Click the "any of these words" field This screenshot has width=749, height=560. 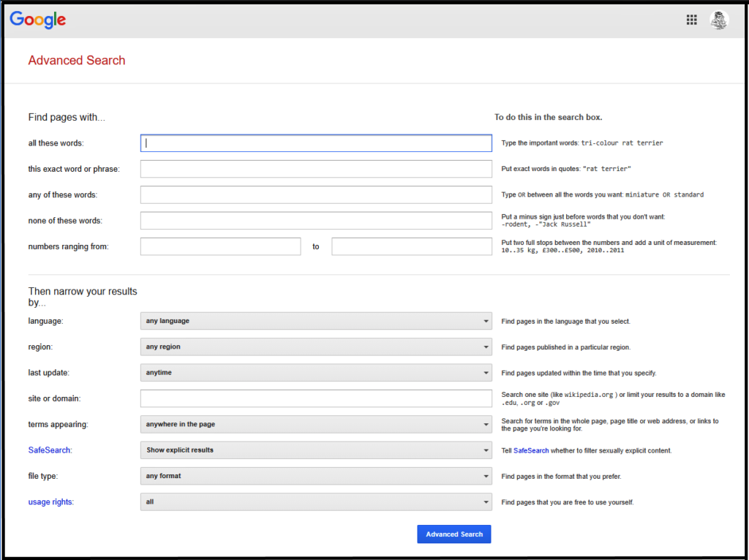[x=316, y=194]
